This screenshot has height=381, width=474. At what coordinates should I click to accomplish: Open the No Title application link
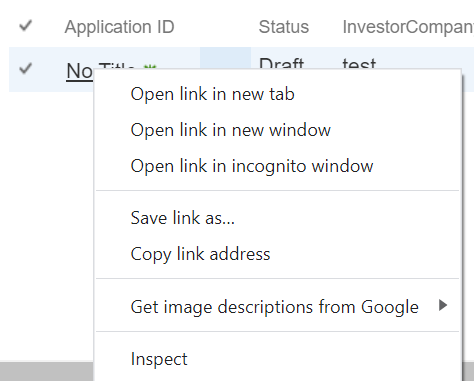[80, 71]
